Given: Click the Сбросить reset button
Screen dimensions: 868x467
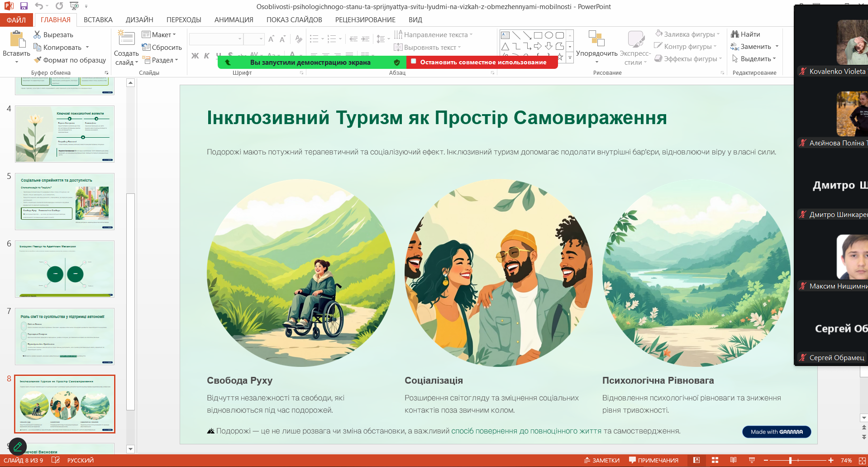Looking at the screenshot, I should click(x=162, y=48).
